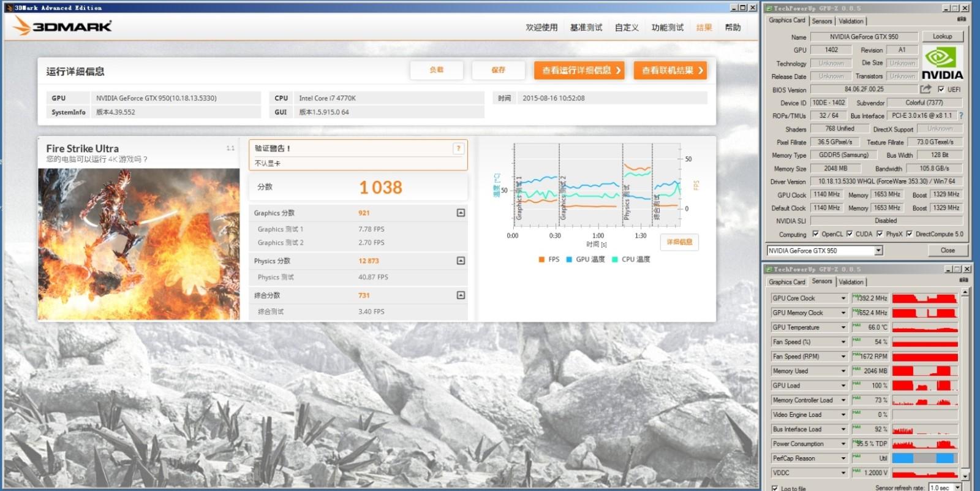The width and height of the screenshot is (980, 491).
Task: Click the GPU-Z BIOS share/export arrow icon
Action: click(x=925, y=89)
